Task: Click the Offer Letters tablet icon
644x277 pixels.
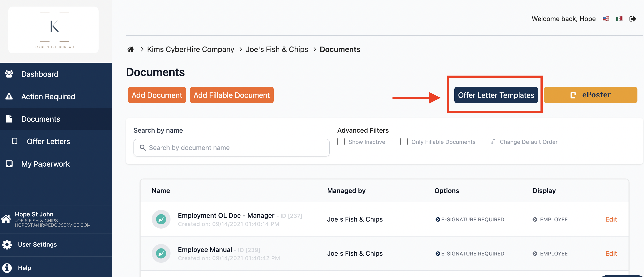Action: [15, 141]
